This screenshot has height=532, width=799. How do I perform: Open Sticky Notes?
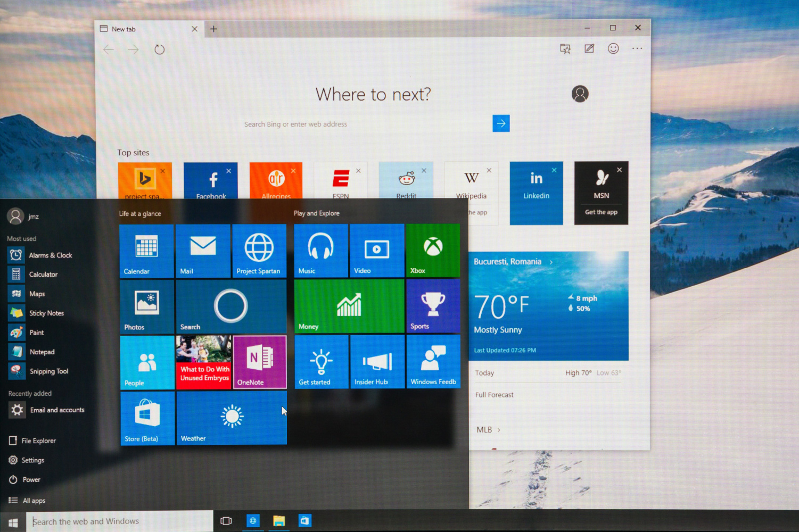pos(45,313)
